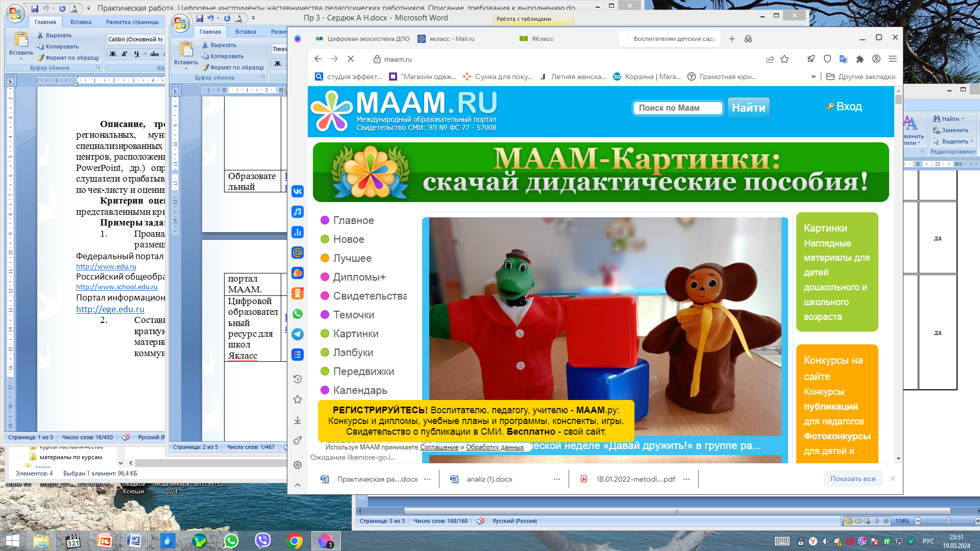
Task: Open VK icon in browser sidebar
Action: click(x=298, y=191)
